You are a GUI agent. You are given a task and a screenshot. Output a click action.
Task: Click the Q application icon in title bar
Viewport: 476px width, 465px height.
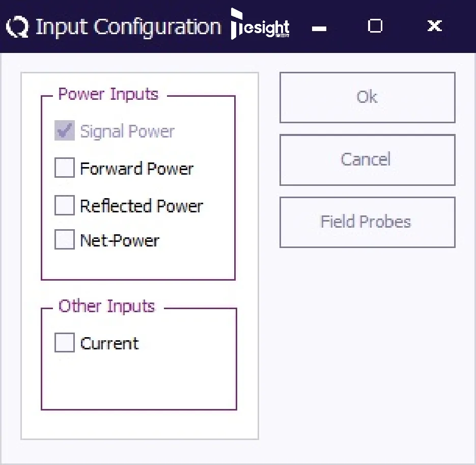pyautogui.click(x=17, y=27)
